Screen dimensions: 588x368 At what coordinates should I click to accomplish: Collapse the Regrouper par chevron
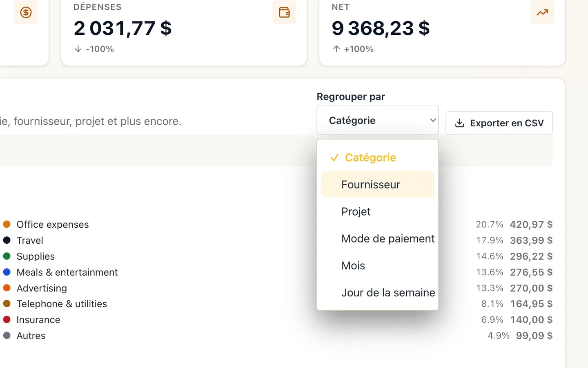coord(432,120)
